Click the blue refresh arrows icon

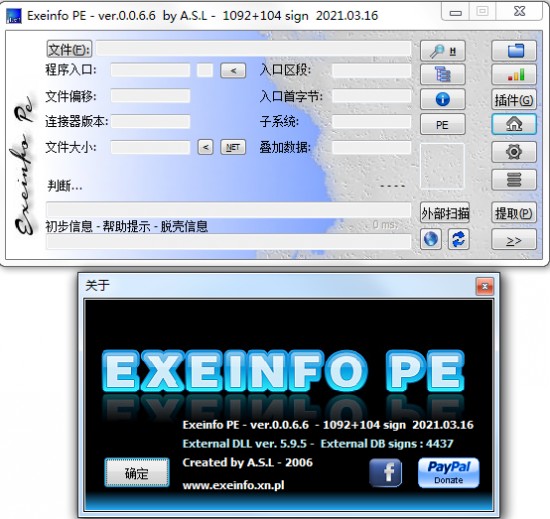coord(458,239)
